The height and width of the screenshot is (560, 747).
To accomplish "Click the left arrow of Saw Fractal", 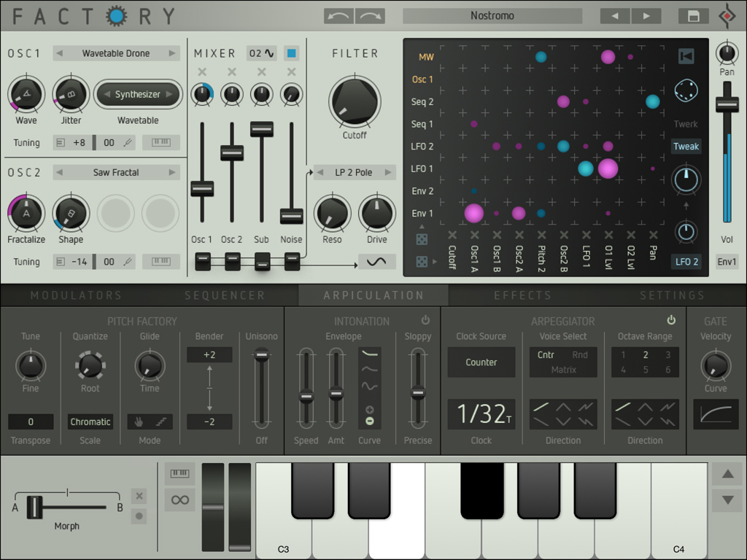I will 60,172.
